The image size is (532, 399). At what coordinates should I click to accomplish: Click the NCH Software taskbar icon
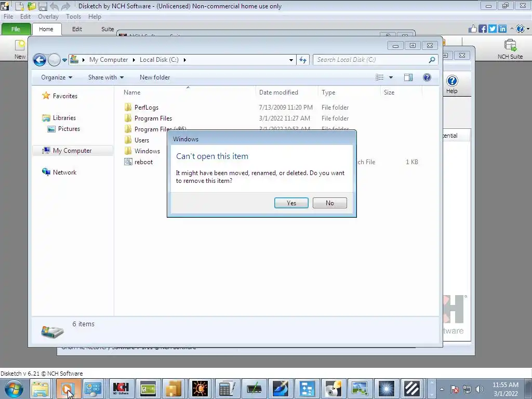coord(121,389)
